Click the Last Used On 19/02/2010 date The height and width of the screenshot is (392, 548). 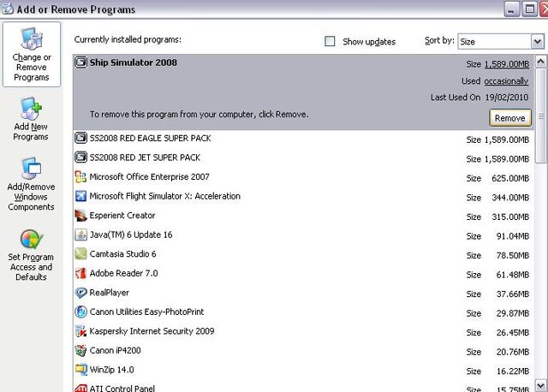[506, 97]
